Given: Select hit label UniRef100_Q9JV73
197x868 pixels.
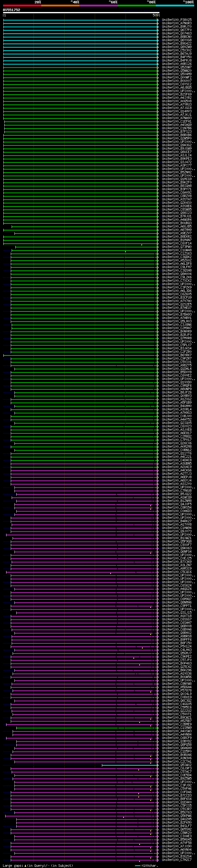Looking at the screenshot, I should pyautogui.click(x=177, y=531).
